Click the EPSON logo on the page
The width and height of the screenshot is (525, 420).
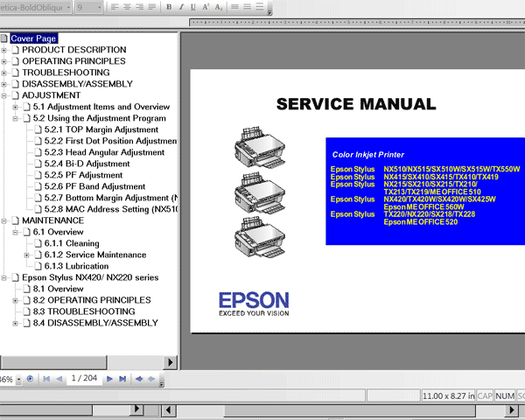pyautogui.click(x=254, y=304)
